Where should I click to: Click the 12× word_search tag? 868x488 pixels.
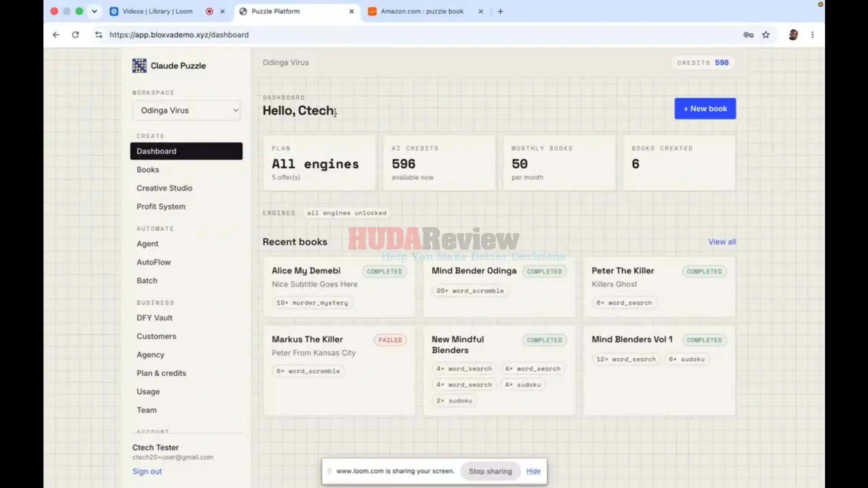coord(626,360)
